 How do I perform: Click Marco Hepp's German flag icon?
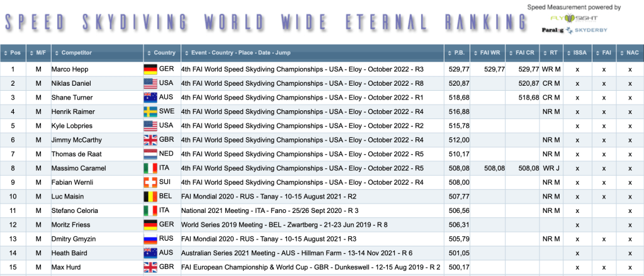pyautogui.click(x=150, y=69)
